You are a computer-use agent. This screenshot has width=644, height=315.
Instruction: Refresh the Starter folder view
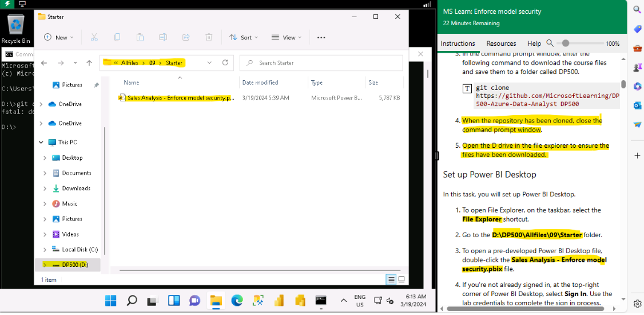pos(225,63)
